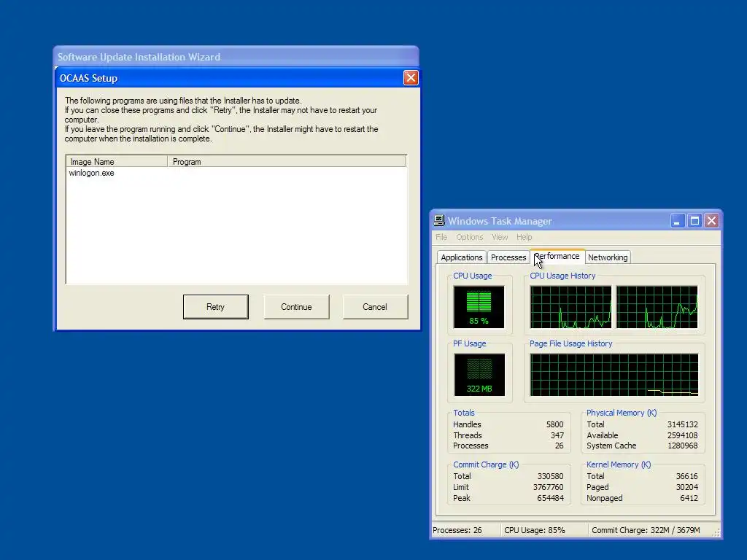The height and width of the screenshot is (560, 747).
Task: Click the Task Manager title bar icon
Action: (438, 220)
